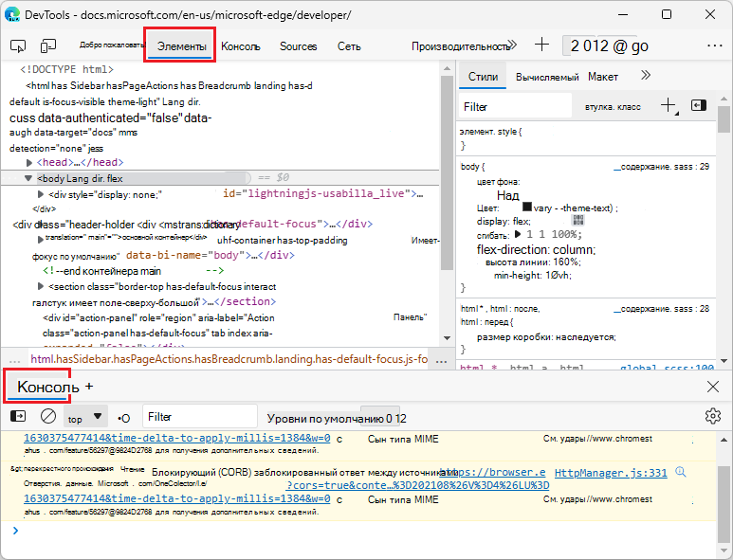The height and width of the screenshot is (560, 733).
Task: Open _содержание.sass:28 source link
Action: tap(661, 309)
